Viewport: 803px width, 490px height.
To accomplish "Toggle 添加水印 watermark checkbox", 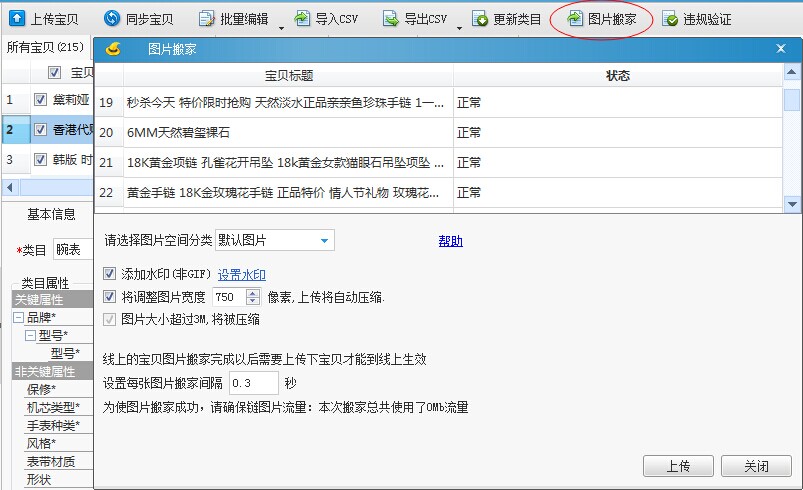I will (110, 274).
